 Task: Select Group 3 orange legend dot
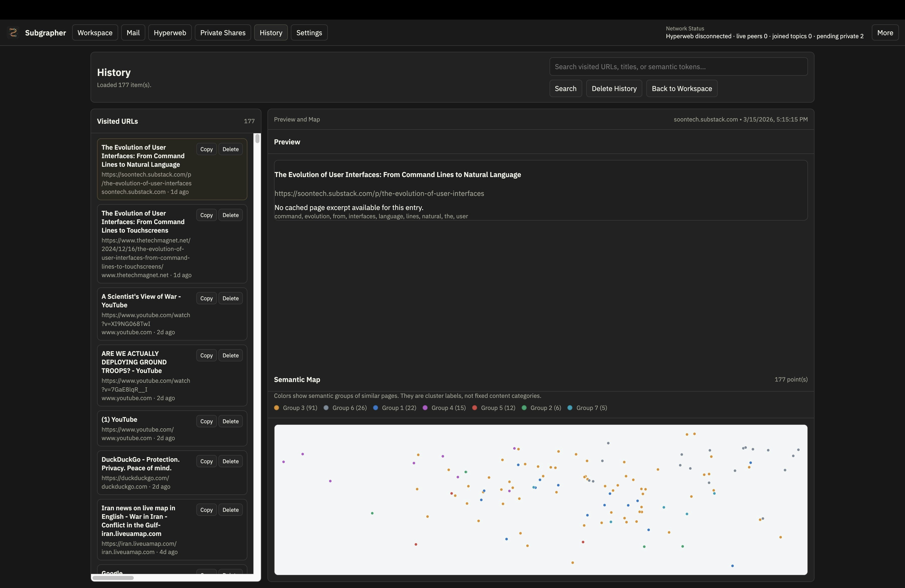[x=277, y=408]
